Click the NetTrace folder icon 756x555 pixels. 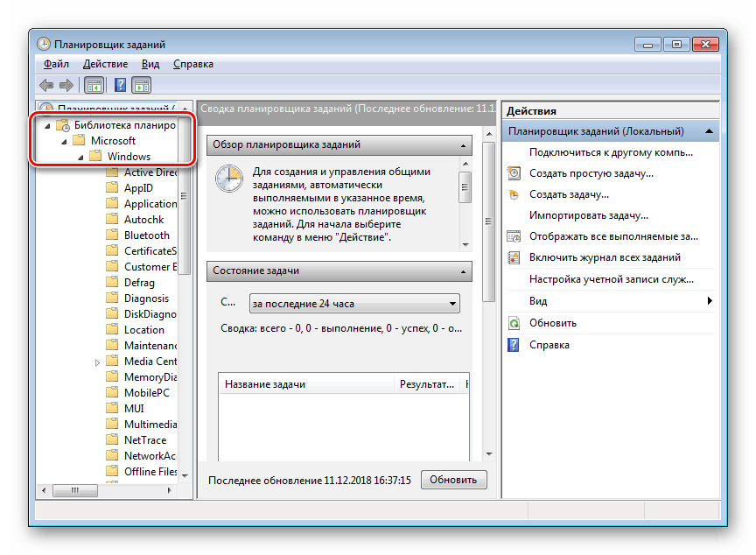coord(112,439)
